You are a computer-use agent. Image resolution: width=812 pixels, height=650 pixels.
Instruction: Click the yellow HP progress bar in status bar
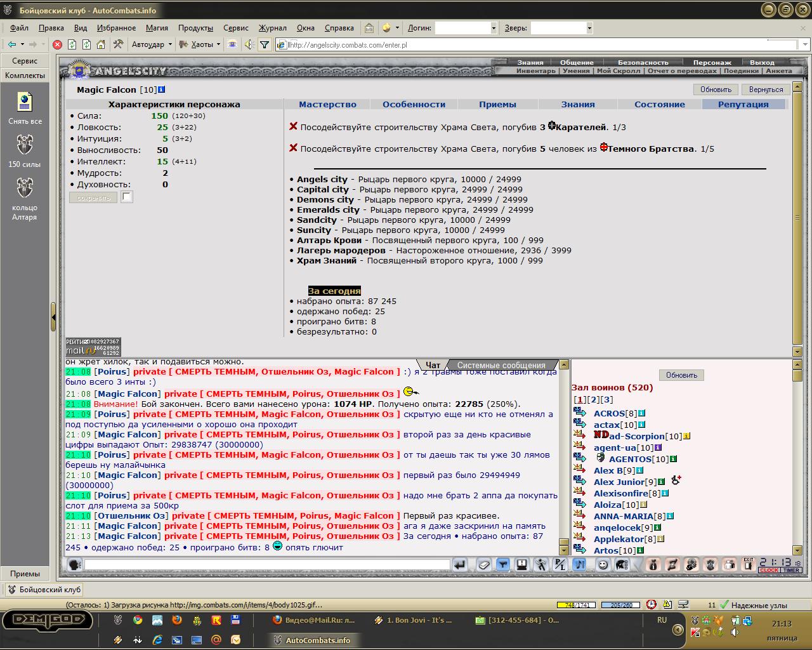575,605
